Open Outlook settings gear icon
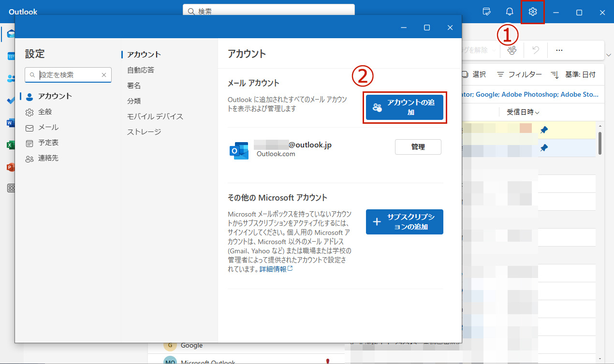This screenshot has height=364, width=614. point(533,12)
